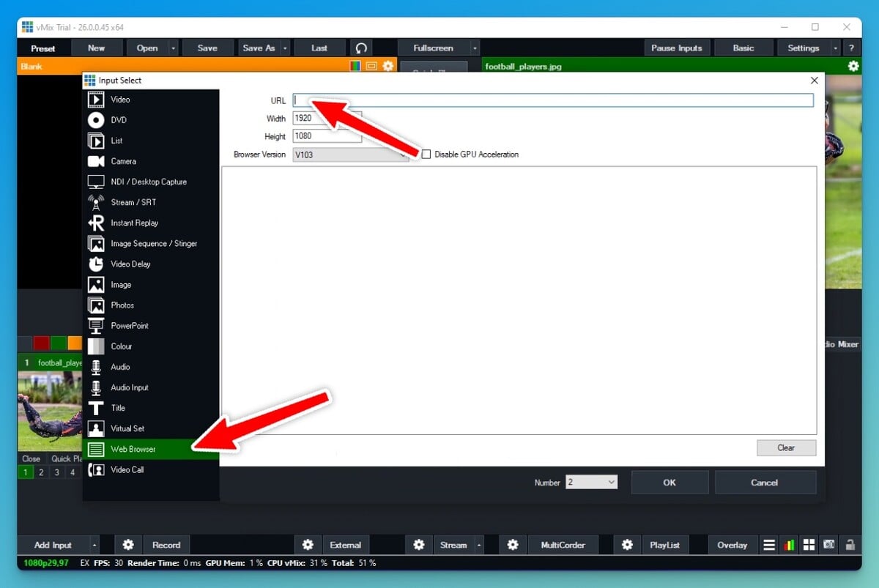Toggle the lock icon at bottom right
879x588 pixels.
[x=850, y=545]
